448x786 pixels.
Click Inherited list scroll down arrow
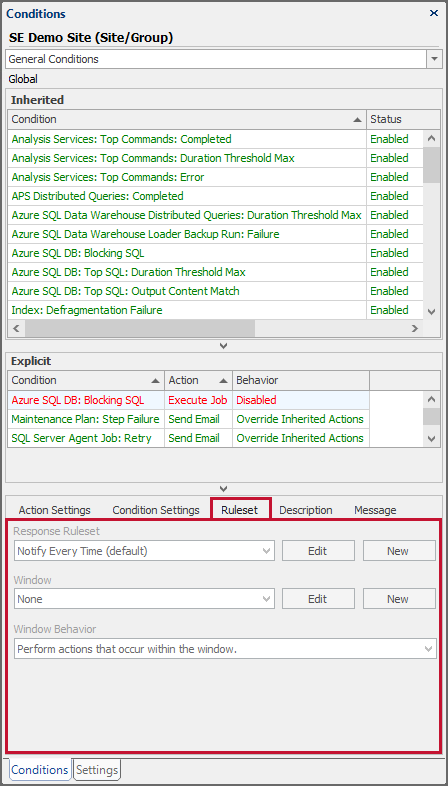click(431, 311)
